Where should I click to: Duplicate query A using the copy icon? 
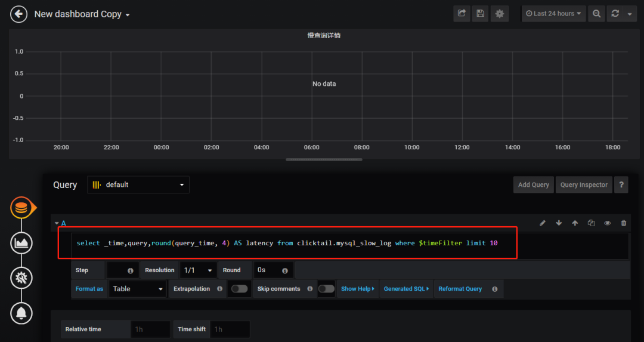pos(591,223)
